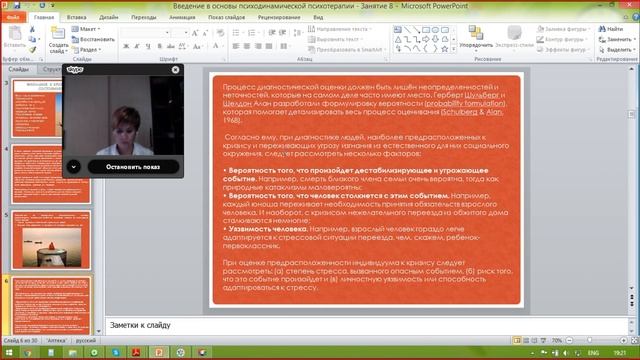Image resolution: width=640 pixels, height=360 pixels.
Task: Select the rectangle shape in gallery
Action: tap(426, 30)
